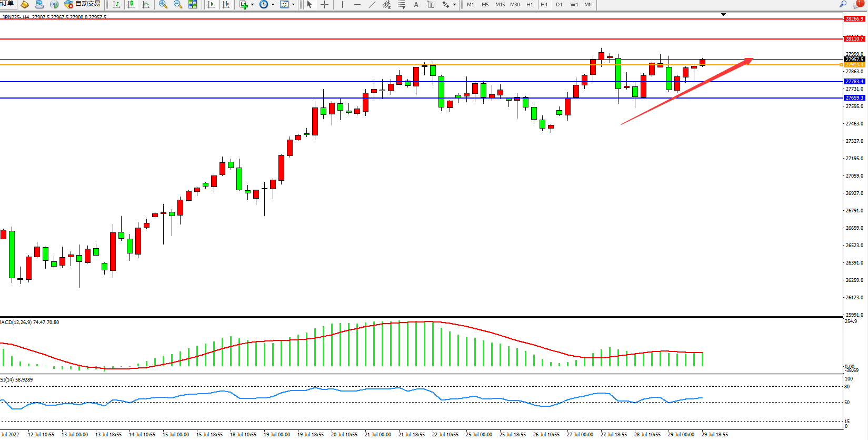Click the zoom in magnifier icon
The width and height of the screenshot is (868, 440).
point(163,5)
